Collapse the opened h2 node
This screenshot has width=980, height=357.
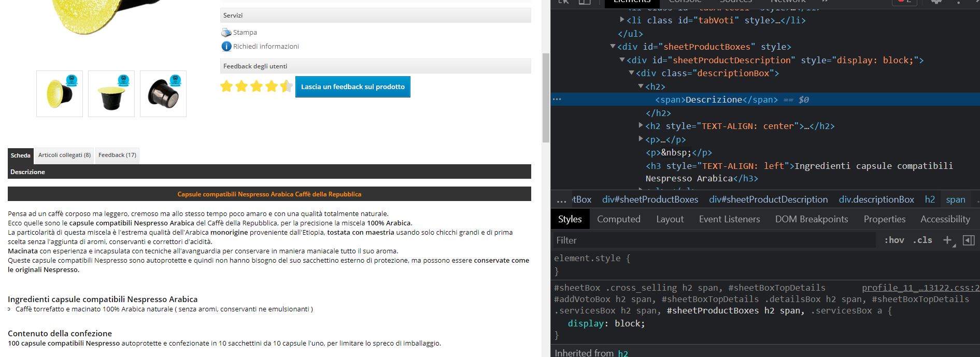(641, 86)
